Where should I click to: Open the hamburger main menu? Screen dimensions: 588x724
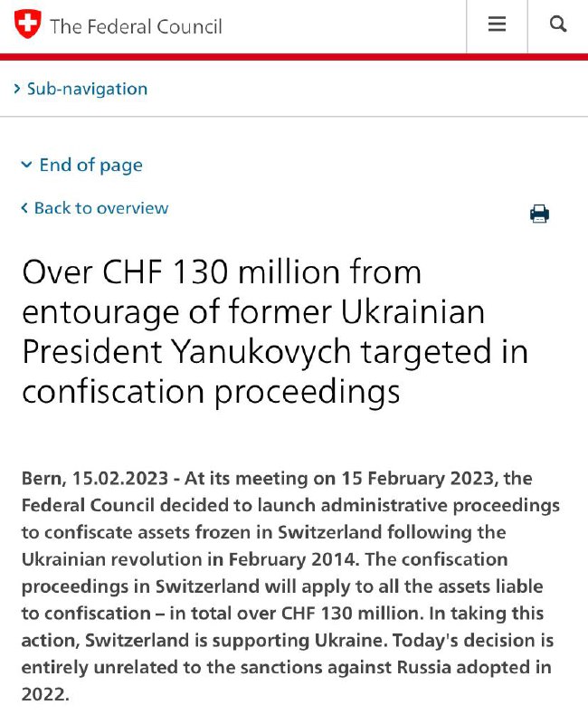tap(497, 24)
